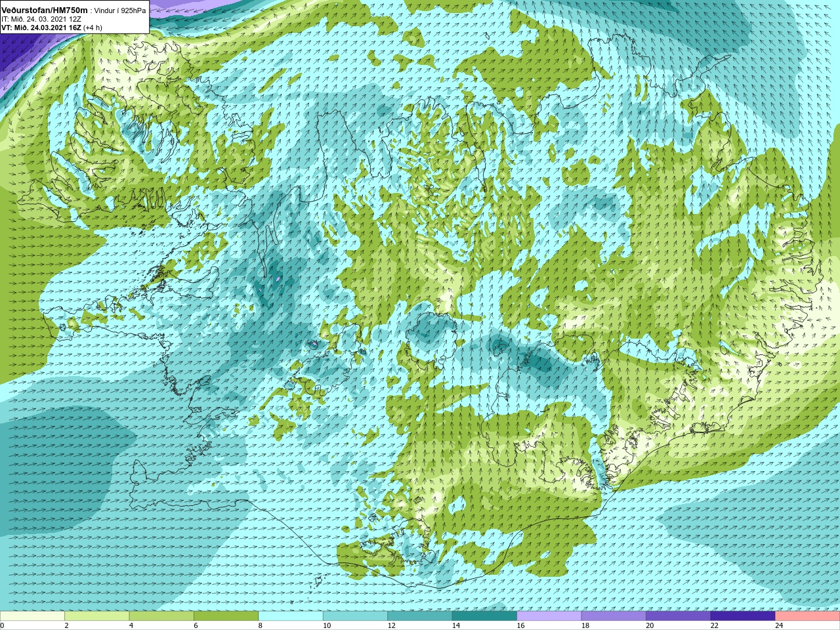Select the olive legend swatch between 6 and 8
The height and width of the screenshot is (630, 840).
(226, 616)
